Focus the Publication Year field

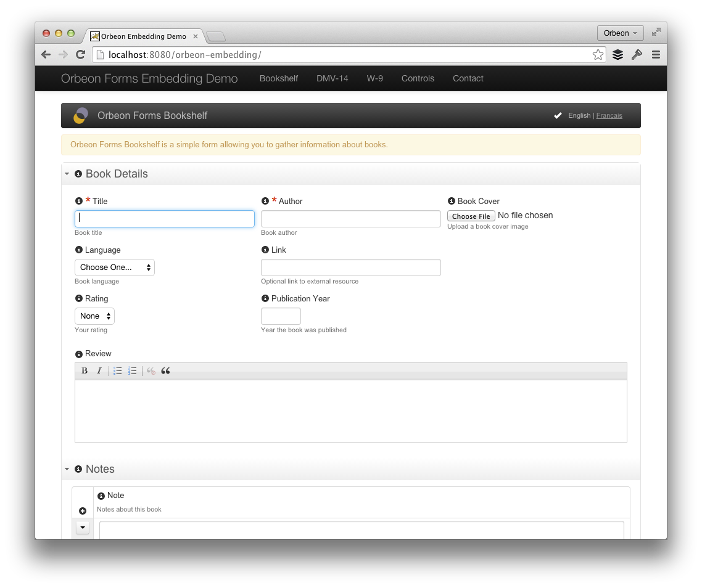281,316
